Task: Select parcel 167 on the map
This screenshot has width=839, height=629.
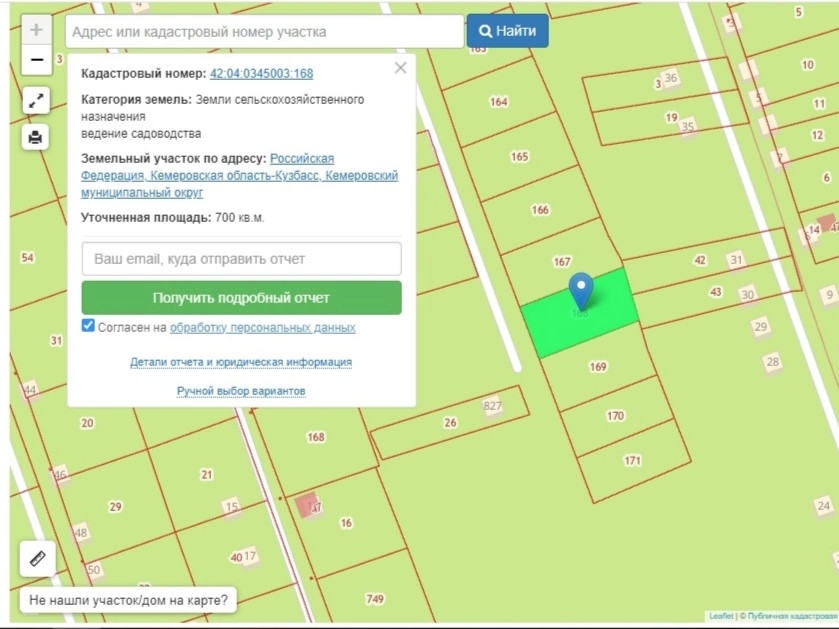Action: pos(562,262)
